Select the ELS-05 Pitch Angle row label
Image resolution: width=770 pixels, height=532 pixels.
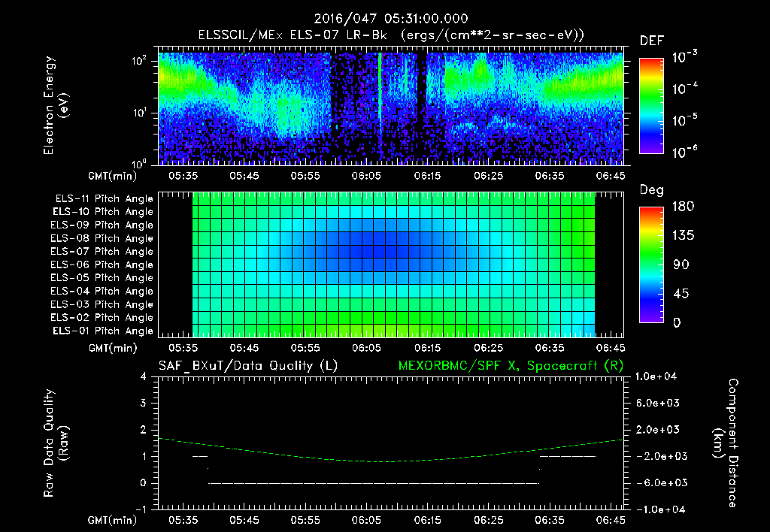coord(102,278)
